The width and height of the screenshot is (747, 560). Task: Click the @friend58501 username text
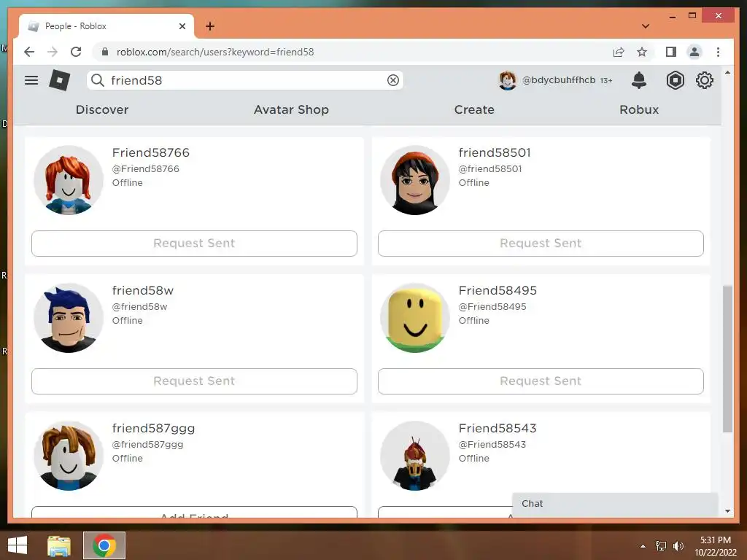pyautogui.click(x=490, y=169)
